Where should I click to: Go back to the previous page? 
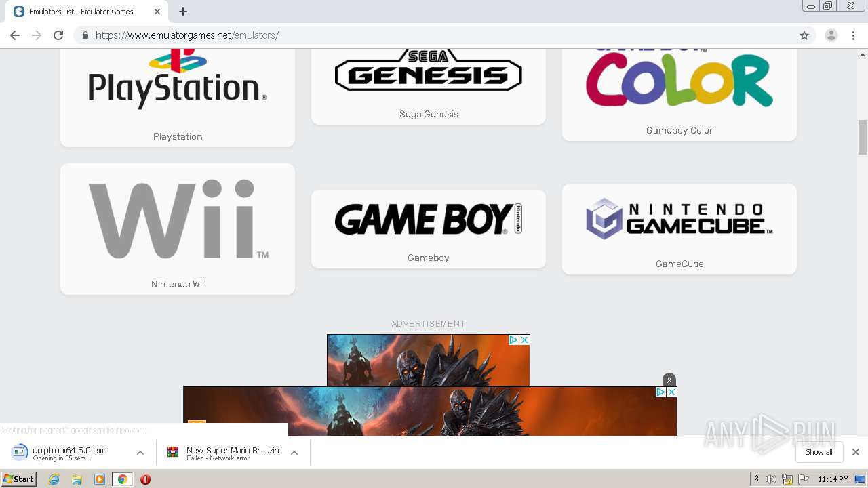coord(15,35)
